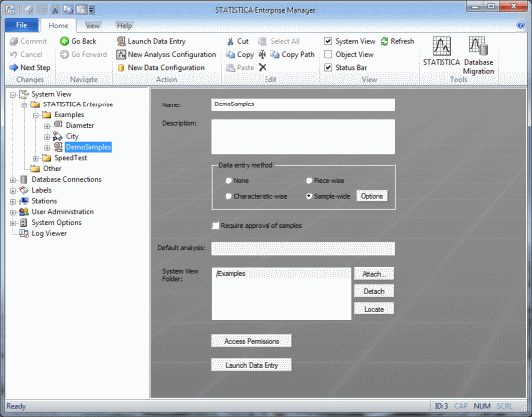Uncheck the Status Bar checkbox
Screen dimensions: 532x417
click(x=328, y=67)
